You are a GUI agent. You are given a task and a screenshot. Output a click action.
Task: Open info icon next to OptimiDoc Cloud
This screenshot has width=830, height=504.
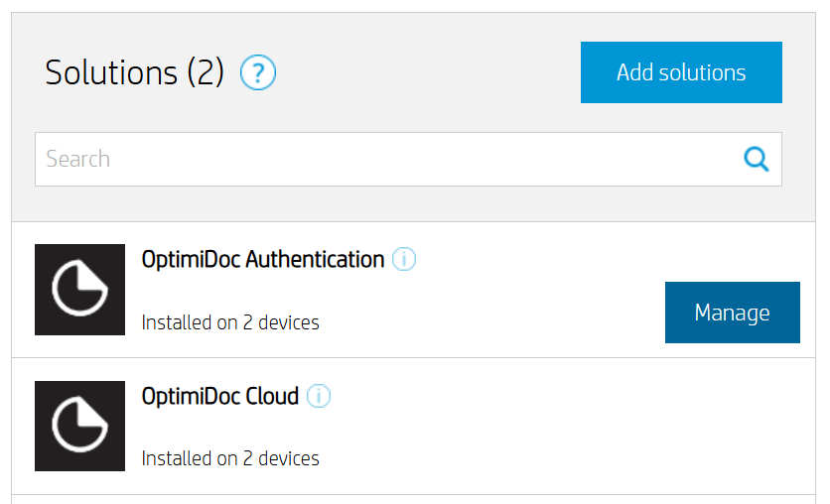pos(319,397)
